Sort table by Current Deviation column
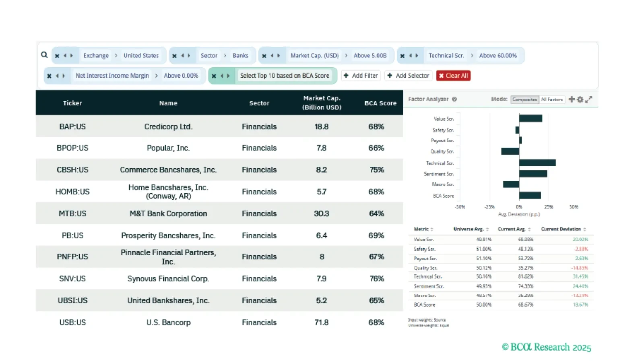 point(563,229)
